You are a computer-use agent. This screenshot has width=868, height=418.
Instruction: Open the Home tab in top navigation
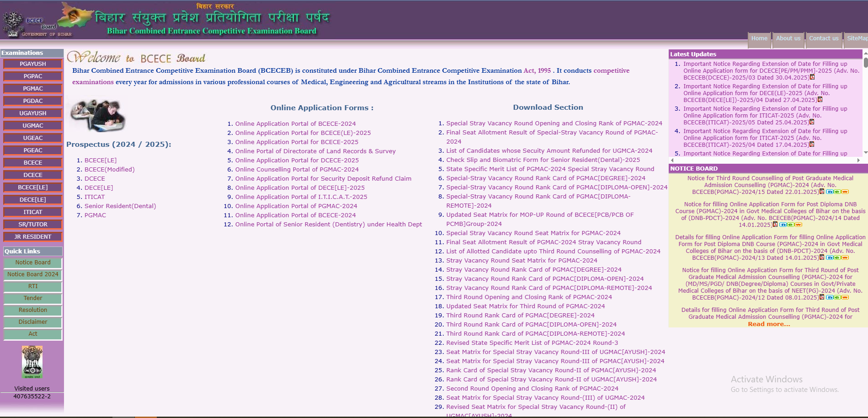[x=759, y=38]
